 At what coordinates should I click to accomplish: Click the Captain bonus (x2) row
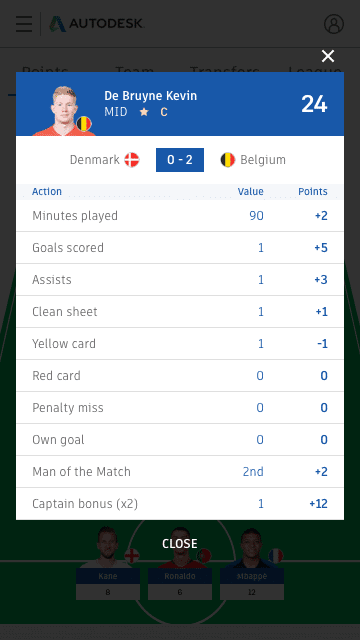180,504
